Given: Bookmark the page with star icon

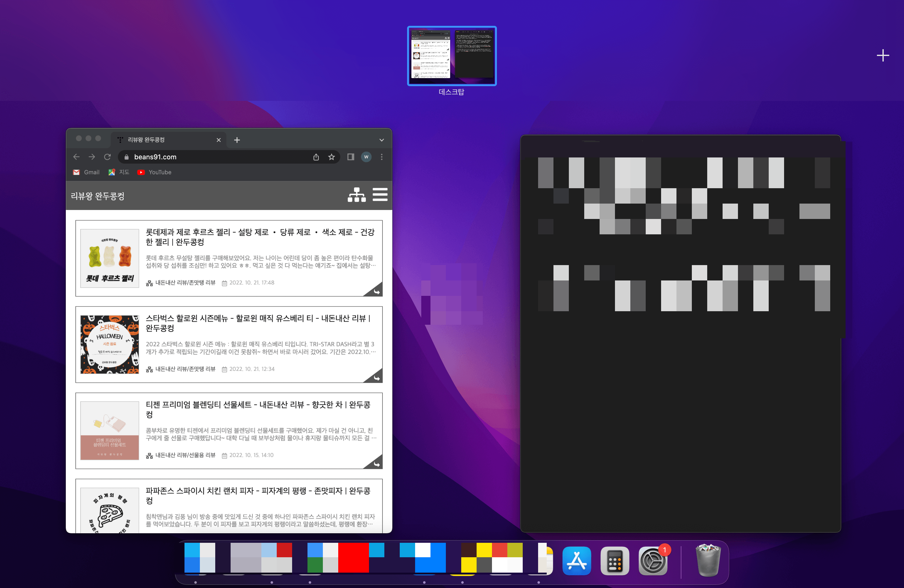Looking at the screenshot, I should [331, 157].
